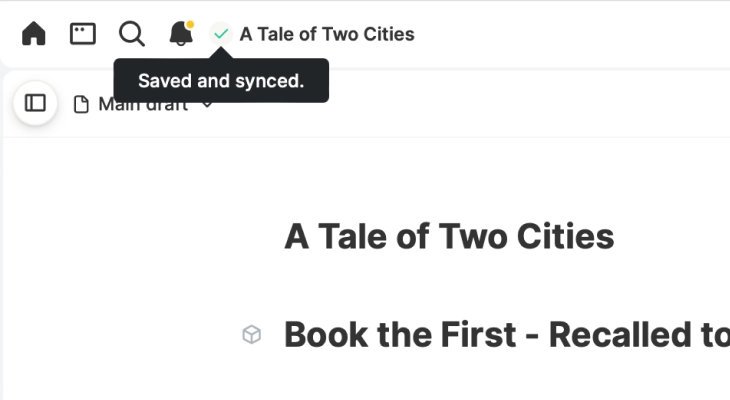Expand the chevron next to Main draft
Screen dimensions: 730x400
click(207, 105)
